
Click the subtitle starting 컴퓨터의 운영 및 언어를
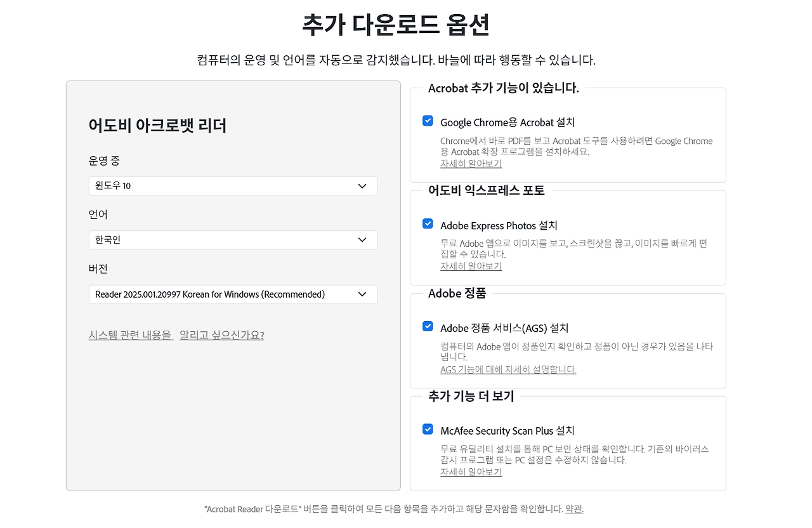(396, 60)
